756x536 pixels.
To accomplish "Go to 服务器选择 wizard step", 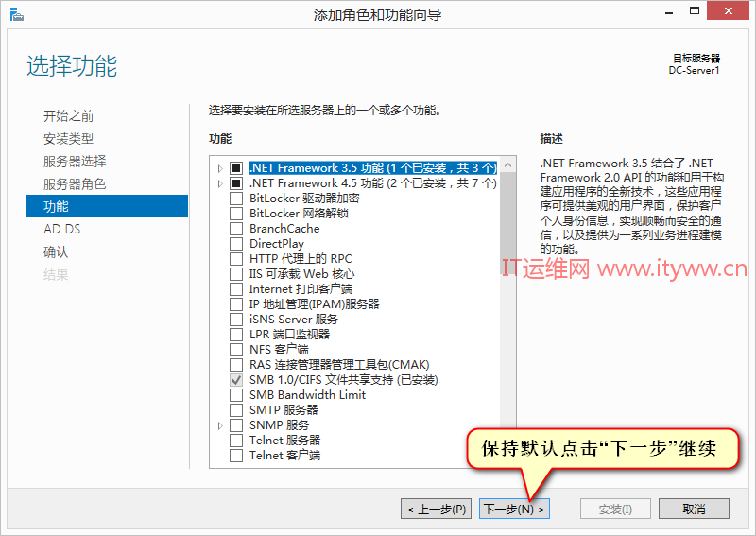I will 75,161.
